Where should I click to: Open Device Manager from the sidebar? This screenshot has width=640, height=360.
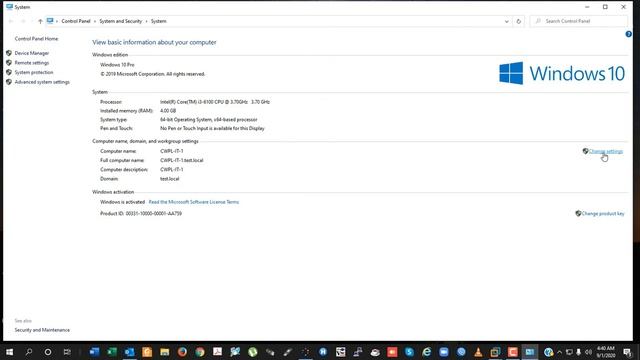pyautogui.click(x=31, y=53)
